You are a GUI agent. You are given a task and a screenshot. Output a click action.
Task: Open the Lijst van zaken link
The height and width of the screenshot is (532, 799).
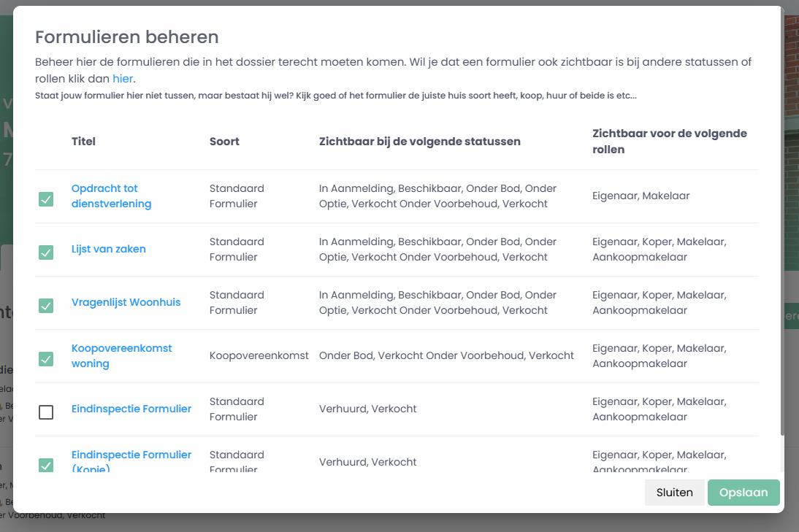[x=109, y=249]
